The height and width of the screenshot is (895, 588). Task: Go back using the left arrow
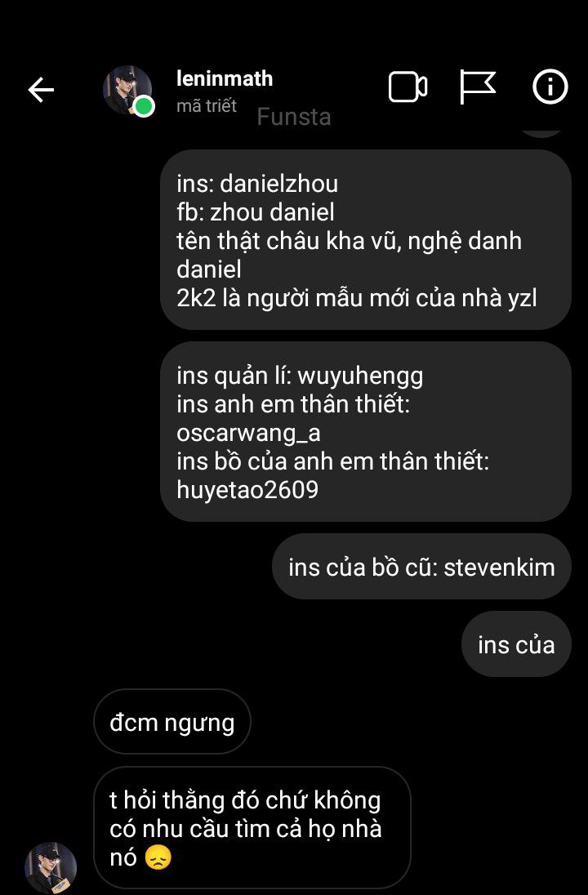(41, 90)
